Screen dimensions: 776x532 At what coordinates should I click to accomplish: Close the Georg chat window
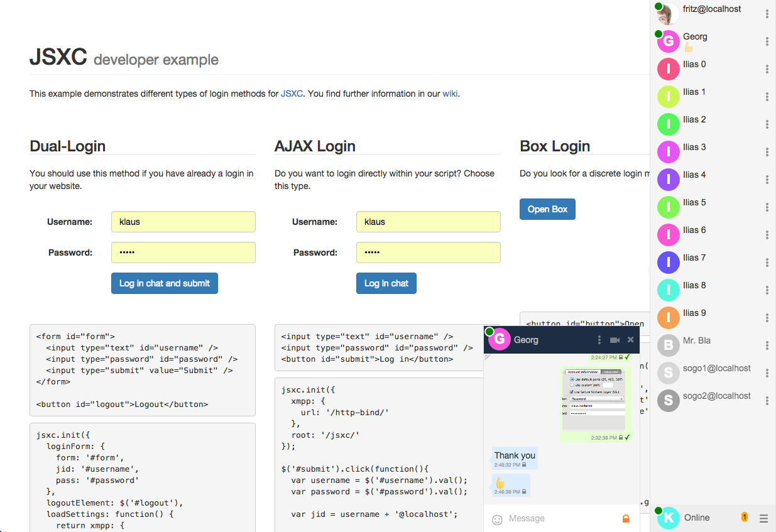click(x=630, y=340)
